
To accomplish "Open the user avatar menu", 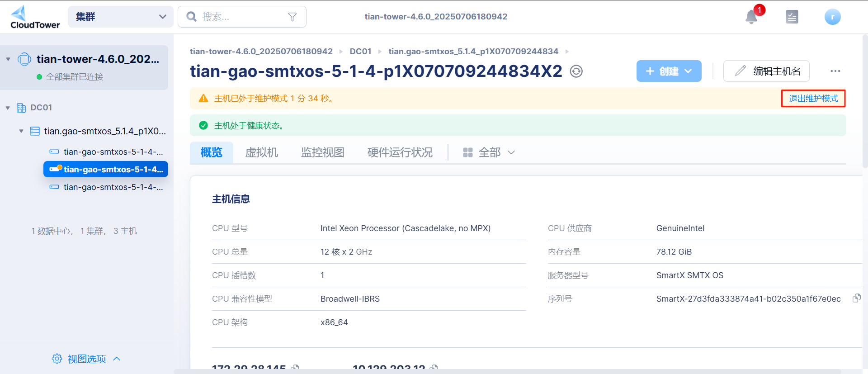I will coord(832,17).
